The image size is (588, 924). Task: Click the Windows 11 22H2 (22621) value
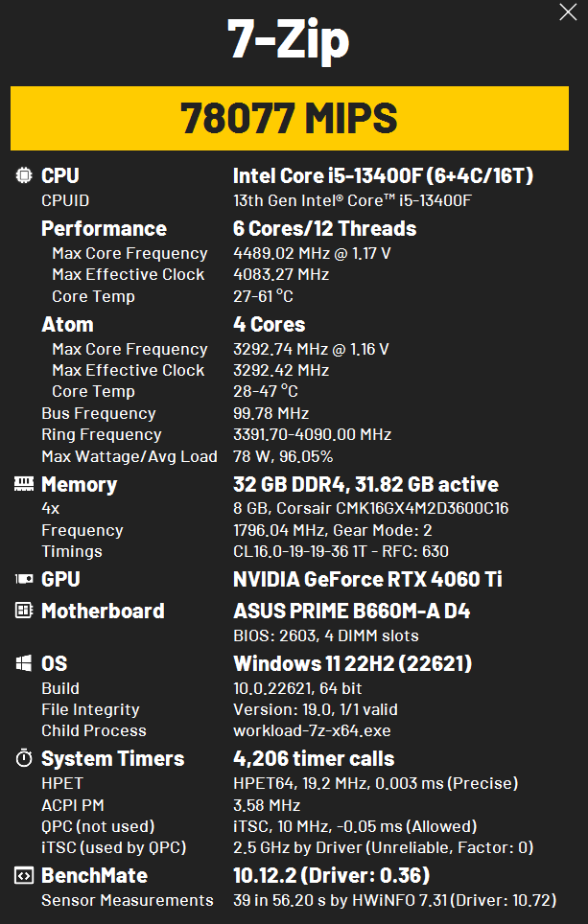pos(353,663)
